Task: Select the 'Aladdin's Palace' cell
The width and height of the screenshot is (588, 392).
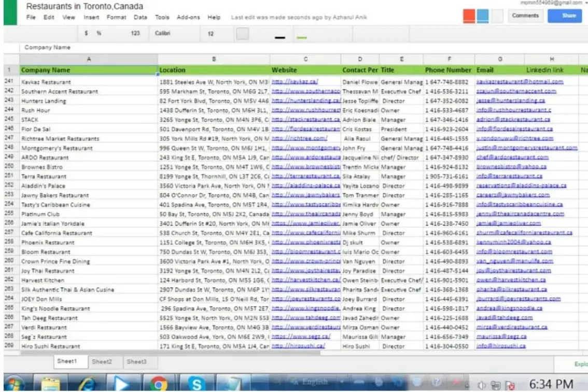Action: pyautogui.click(x=89, y=186)
